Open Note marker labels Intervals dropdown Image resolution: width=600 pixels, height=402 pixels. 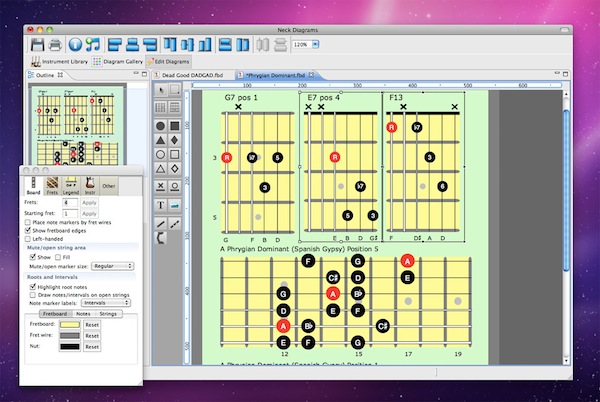[106, 303]
